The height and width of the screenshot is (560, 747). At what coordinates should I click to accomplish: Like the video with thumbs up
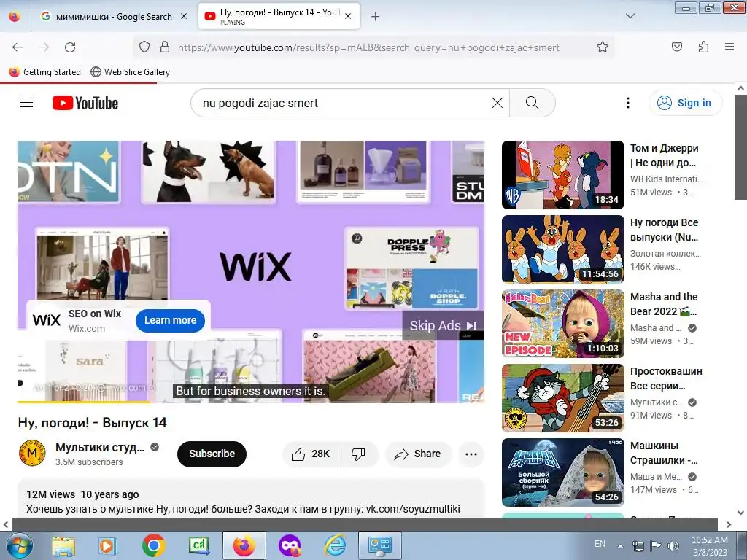[311, 454]
